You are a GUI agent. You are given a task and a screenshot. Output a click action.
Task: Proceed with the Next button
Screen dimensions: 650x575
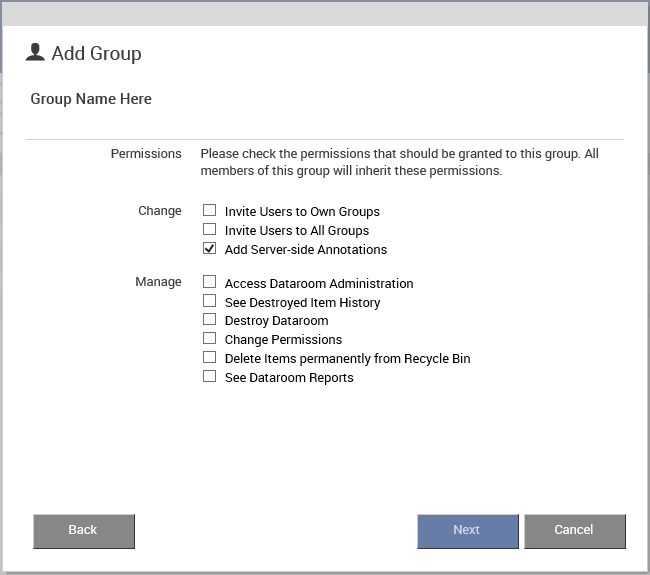[468, 531]
